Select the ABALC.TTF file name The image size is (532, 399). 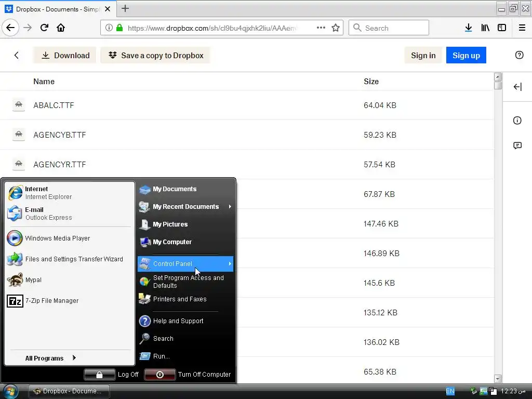click(54, 105)
